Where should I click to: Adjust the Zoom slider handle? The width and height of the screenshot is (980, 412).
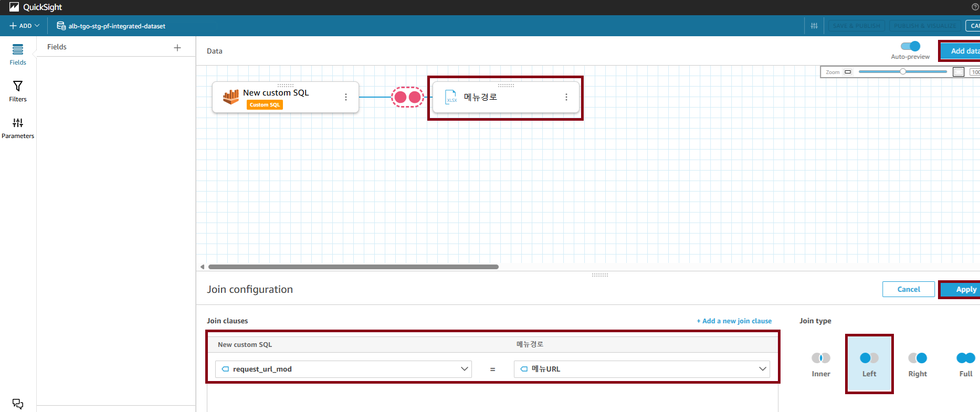[903, 71]
